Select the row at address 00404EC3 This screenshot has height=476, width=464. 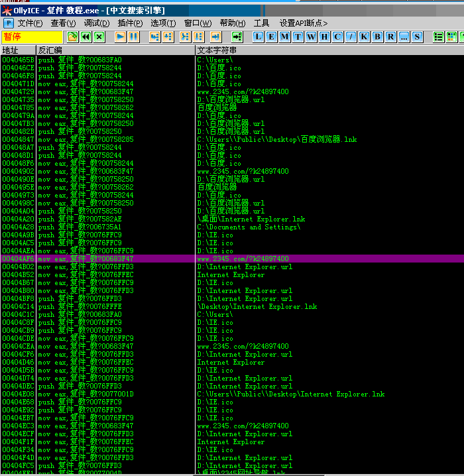click(x=232, y=426)
